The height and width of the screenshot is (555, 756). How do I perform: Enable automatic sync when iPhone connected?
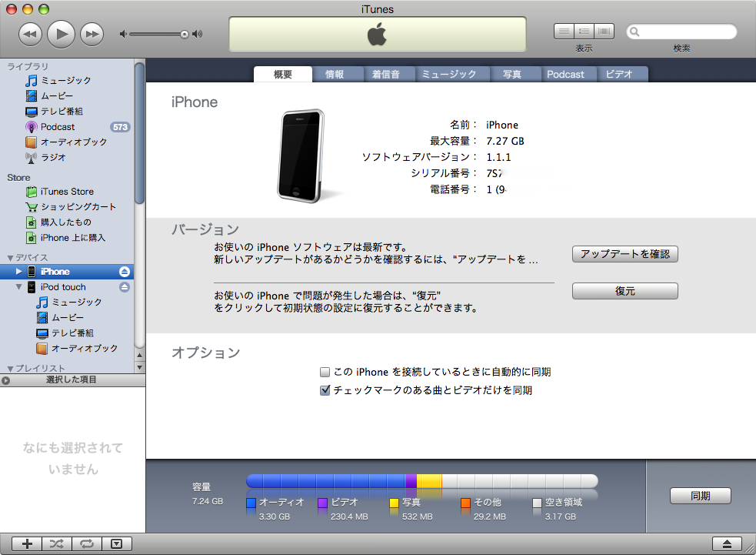tap(325, 372)
